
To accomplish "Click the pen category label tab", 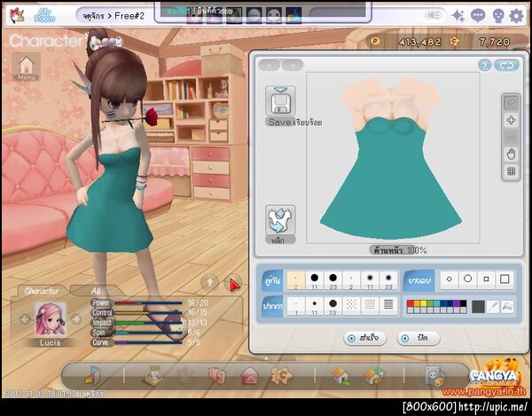I will [272, 306].
